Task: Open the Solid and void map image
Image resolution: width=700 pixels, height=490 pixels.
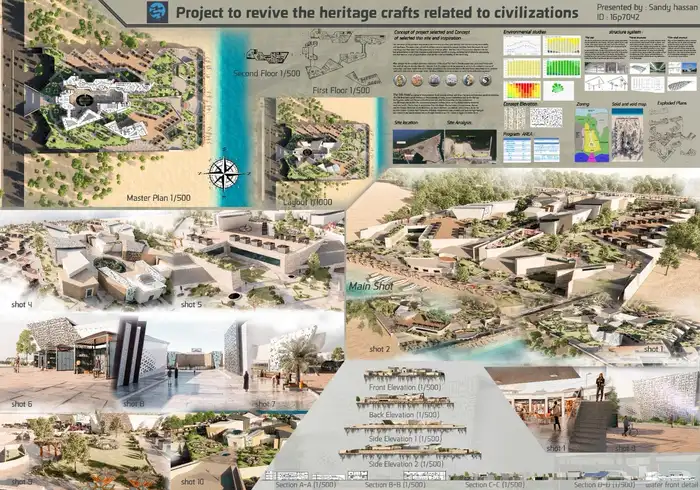Action: pyautogui.click(x=627, y=134)
